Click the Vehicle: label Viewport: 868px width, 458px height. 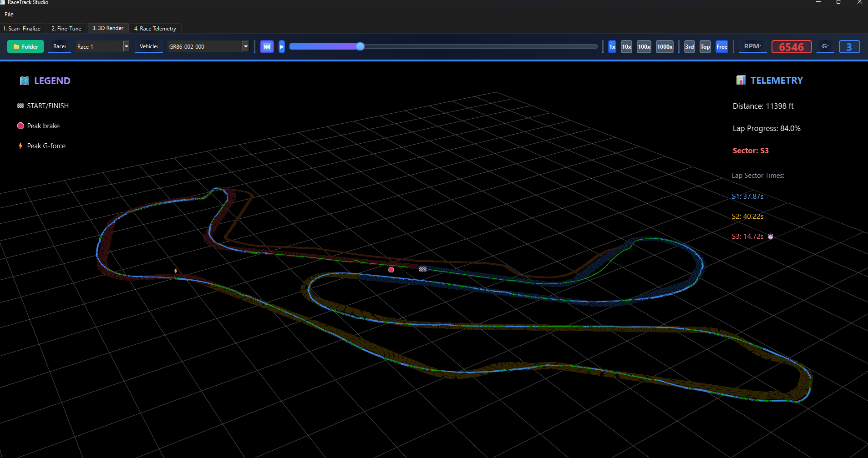(x=149, y=46)
